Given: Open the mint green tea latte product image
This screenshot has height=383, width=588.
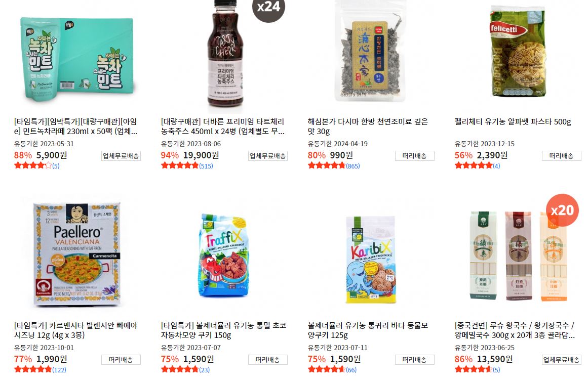Looking at the screenshot, I should (77, 57).
